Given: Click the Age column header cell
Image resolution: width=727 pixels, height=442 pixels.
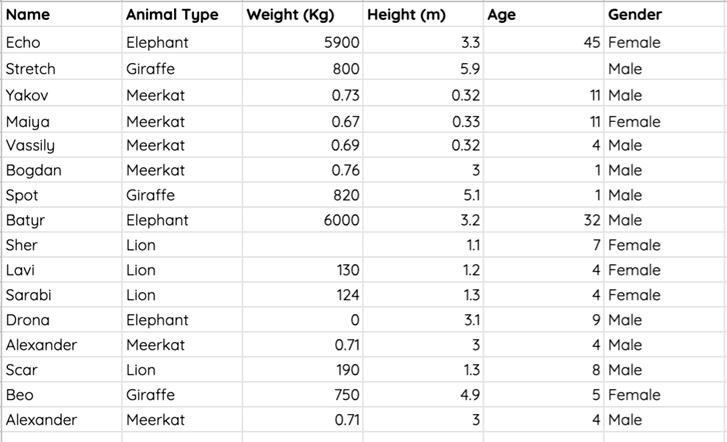Looking at the screenshot, I should (x=543, y=15).
